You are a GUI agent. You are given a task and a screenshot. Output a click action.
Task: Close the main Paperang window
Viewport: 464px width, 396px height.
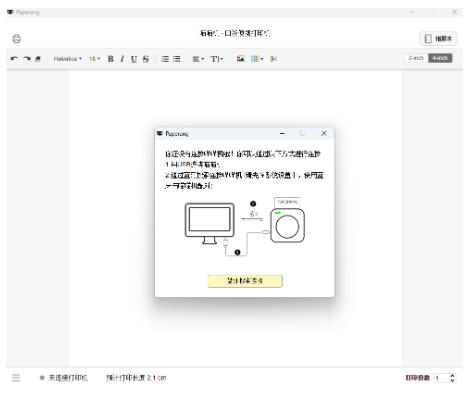(454, 12)
